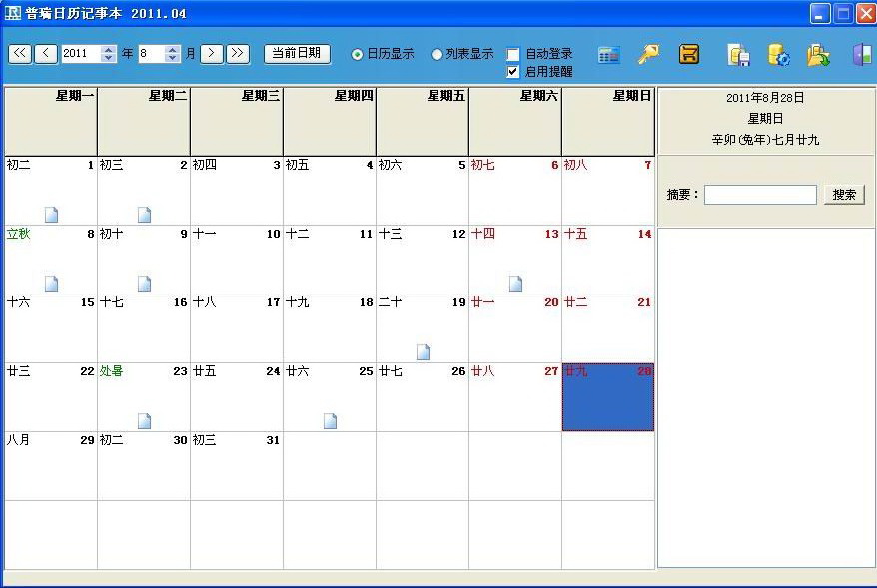Open the note icon on August 25
Screen dimensions: 877x588
[330, 421]
